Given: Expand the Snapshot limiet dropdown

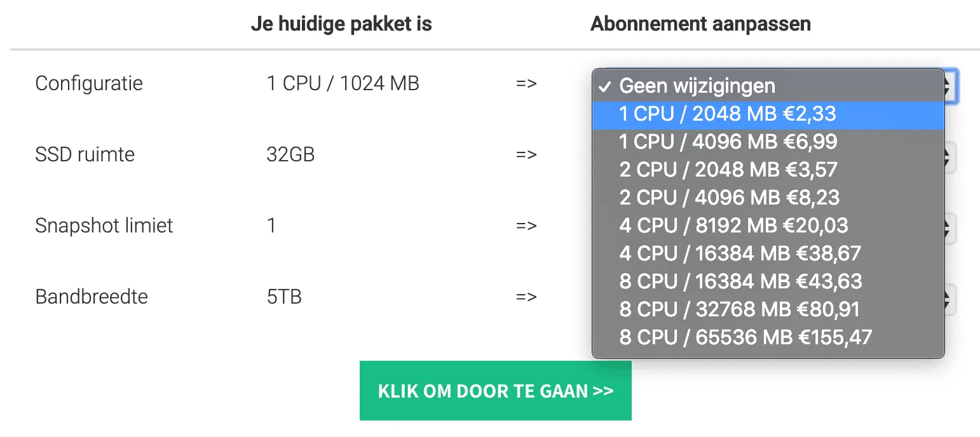Looking at the screenshot, I should tap(951, 227).
